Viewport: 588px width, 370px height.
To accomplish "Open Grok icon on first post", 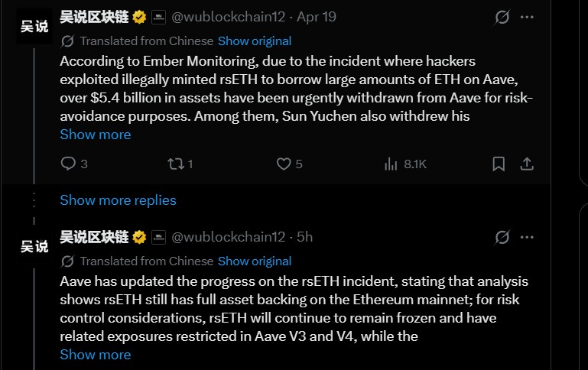I will coord(502,17).
